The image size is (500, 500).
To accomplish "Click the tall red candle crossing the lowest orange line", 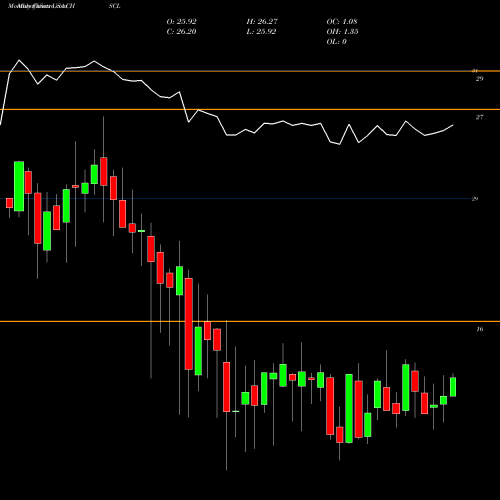I will pos(189,324).
